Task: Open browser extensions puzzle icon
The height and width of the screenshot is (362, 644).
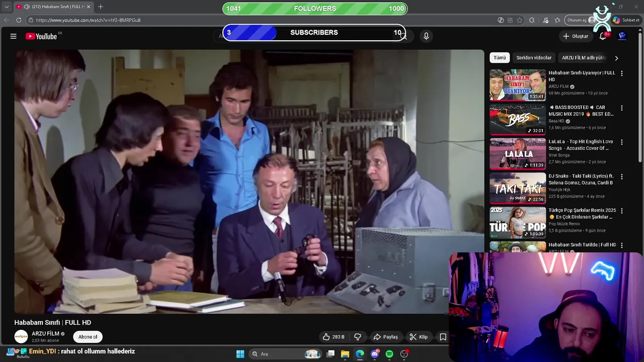Action: (532, 20)
